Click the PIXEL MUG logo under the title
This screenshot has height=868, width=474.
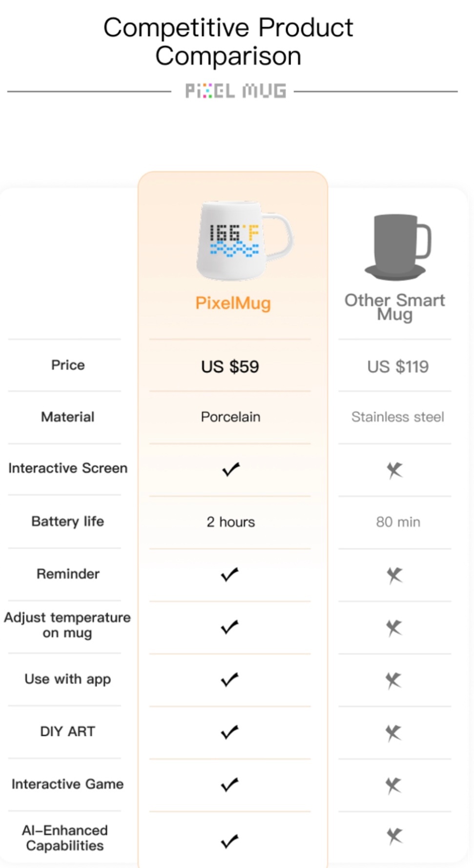click(x=235, y=91)
